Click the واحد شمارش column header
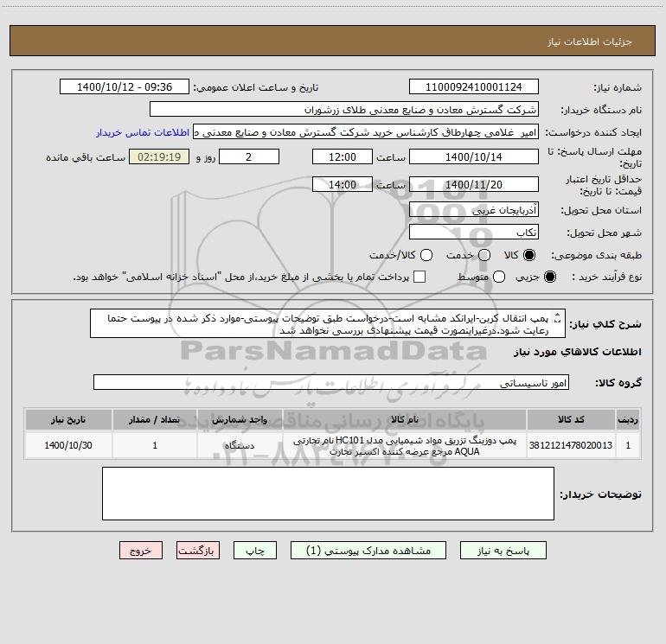Image resolution: width=666 pixels, height=644 pixels. (x=240, y=419)
